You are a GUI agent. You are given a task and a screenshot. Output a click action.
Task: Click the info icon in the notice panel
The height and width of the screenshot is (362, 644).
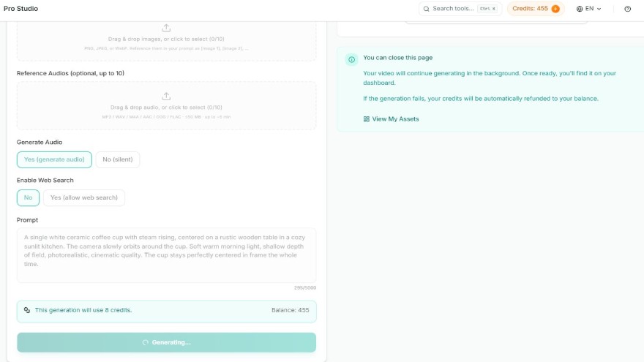351,59
